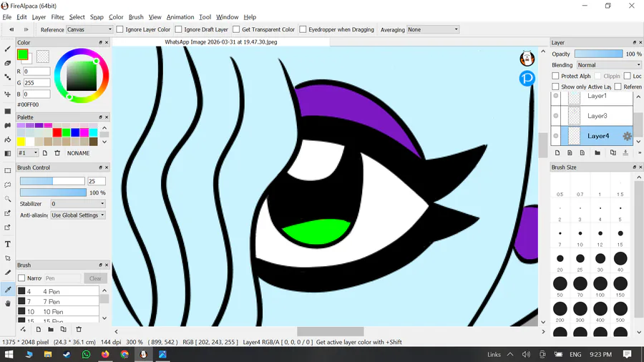This screenshot has width=644, height=362.
Task: Select Layer1 in the layer list
Action: click(x=596, y=96)
